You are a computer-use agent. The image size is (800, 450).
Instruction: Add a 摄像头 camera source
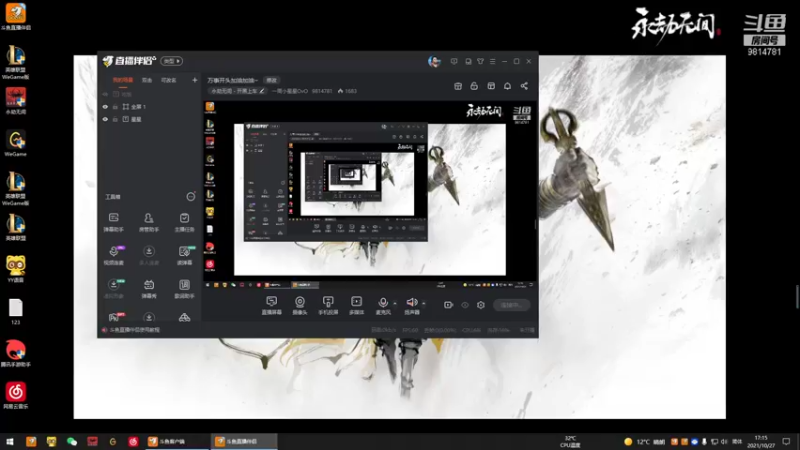[x=299, y=305]
